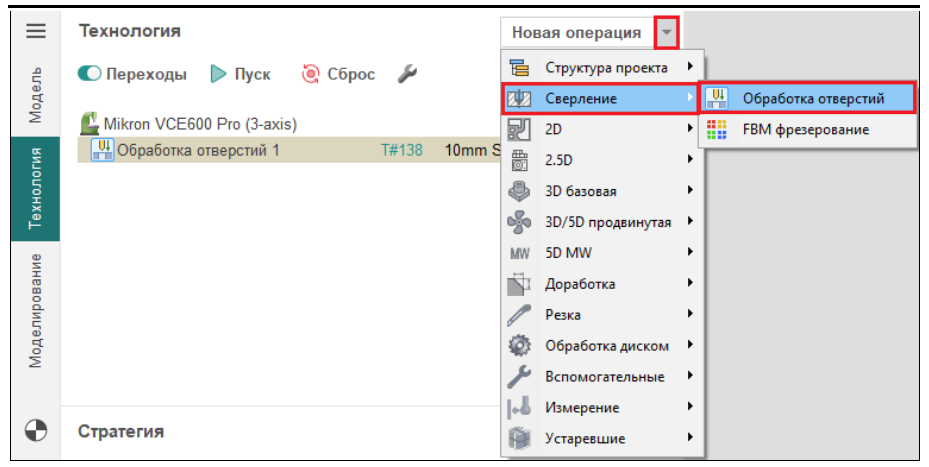929x467 pixels.
Task: Click the Обработка отверстий 1 operation icon
Action: pos(102,151)
